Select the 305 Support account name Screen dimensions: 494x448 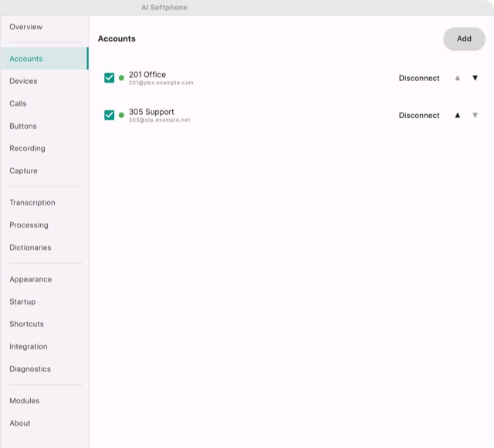point(151,112)
